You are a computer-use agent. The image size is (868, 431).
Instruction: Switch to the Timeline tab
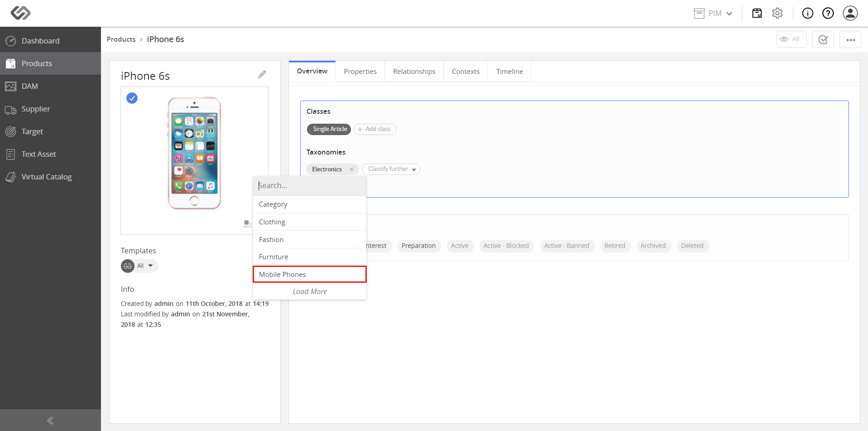pyautogui.click(x=509, y=72)
